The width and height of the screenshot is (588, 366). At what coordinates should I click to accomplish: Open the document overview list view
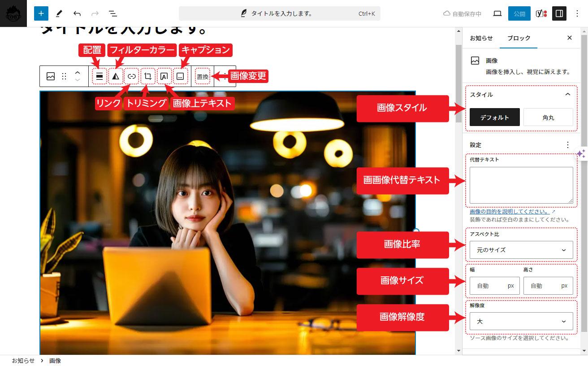pyautogui.click(x=113, y=13)
